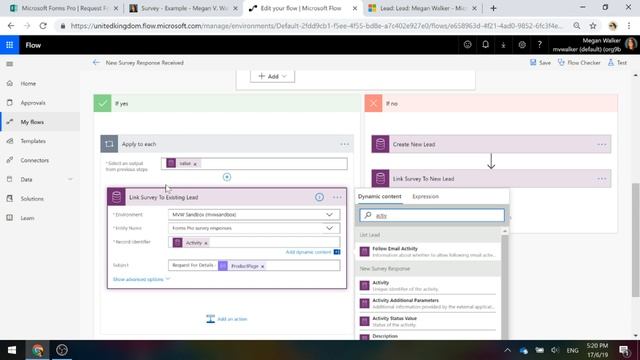The image size is (640, 360).
Task: Select Follow Email Activity dynamic content
Action: pos(428,251)
